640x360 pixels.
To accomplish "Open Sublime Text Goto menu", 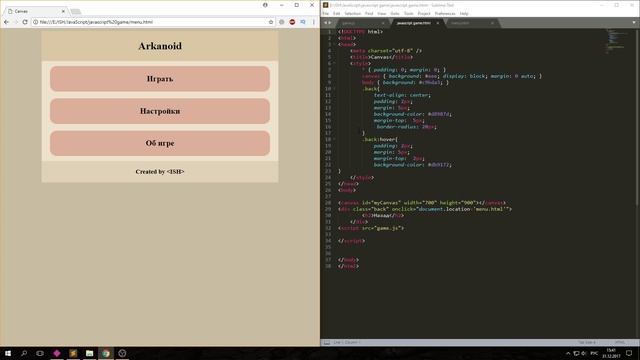I will [x=395, y=13].
